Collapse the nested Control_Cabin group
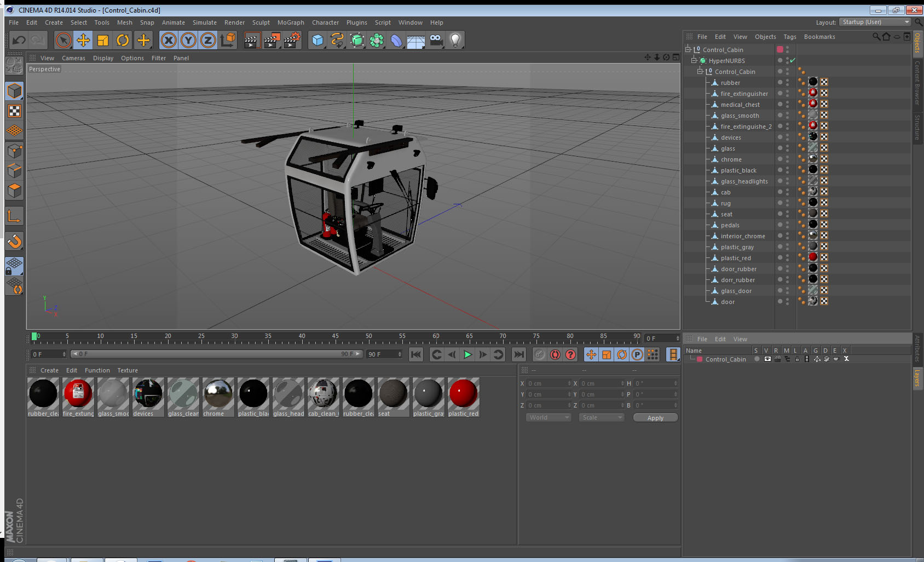The image size is (924, 562). [700, 71]
